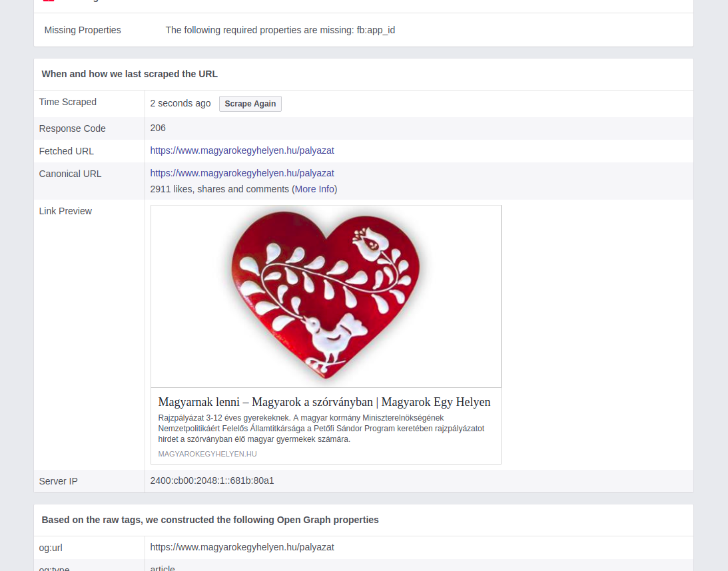This screenshot has width=728, height=571.
Task: Click the Missing Properties label
Action: 83,30
